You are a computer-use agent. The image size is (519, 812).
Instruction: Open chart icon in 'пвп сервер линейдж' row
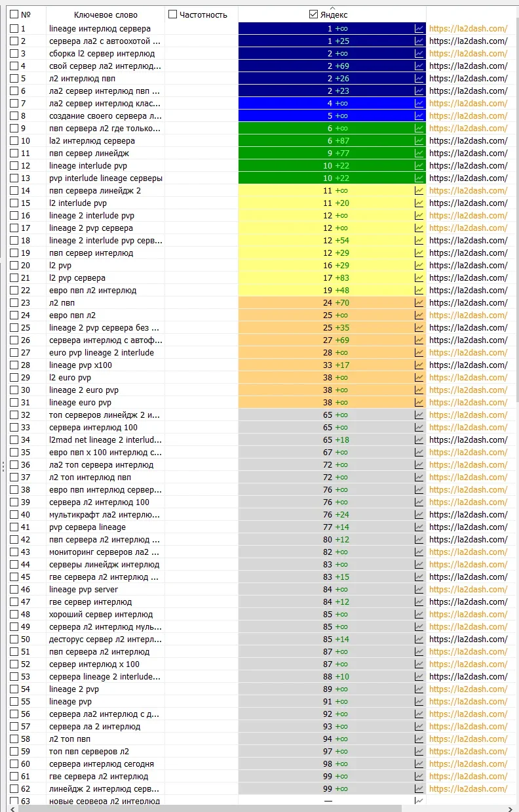(x=419, y=153)
